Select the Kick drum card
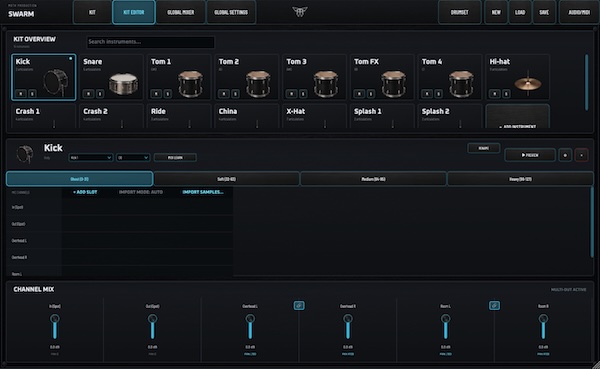The height and width of the screenshot is (369, 600). (44, 77)
